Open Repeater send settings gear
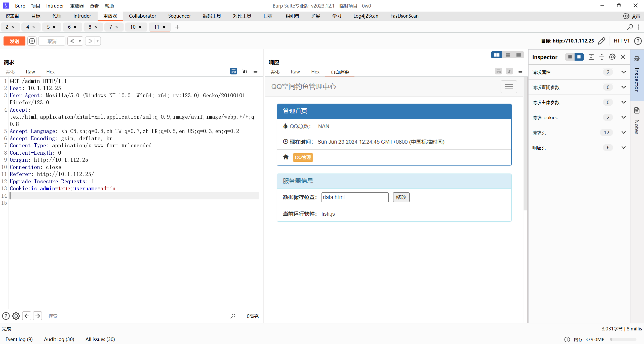644x344 pixels. pos(32,41)
